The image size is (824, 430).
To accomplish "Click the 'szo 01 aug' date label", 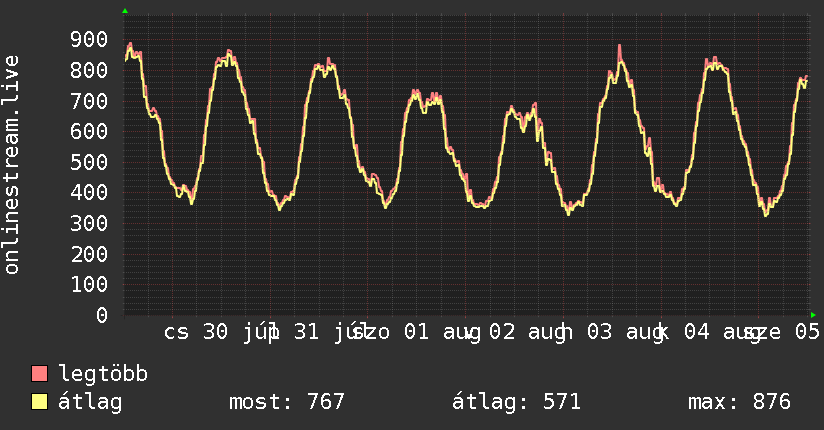I will click(x=416, y=332).
